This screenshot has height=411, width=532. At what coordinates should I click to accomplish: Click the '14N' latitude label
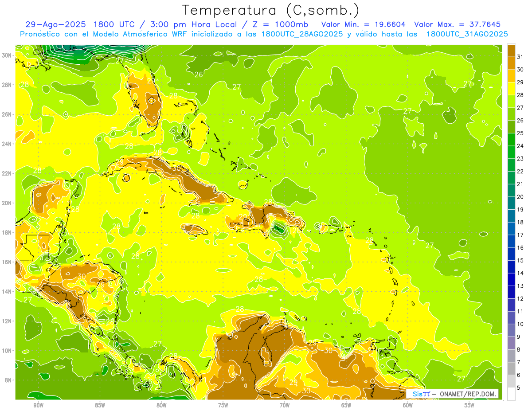pyautogui.click(x=7, y=292)
